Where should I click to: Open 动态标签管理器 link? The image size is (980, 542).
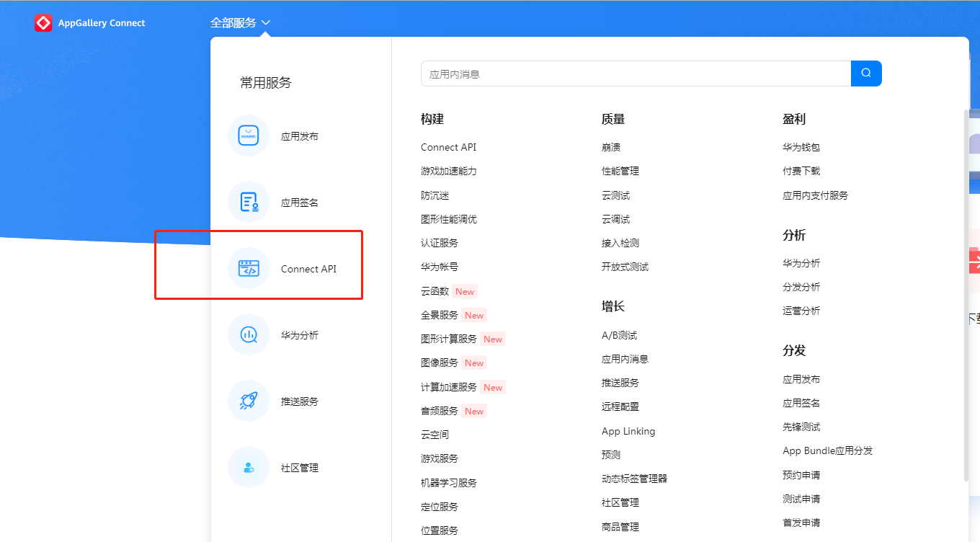[634, 479]
